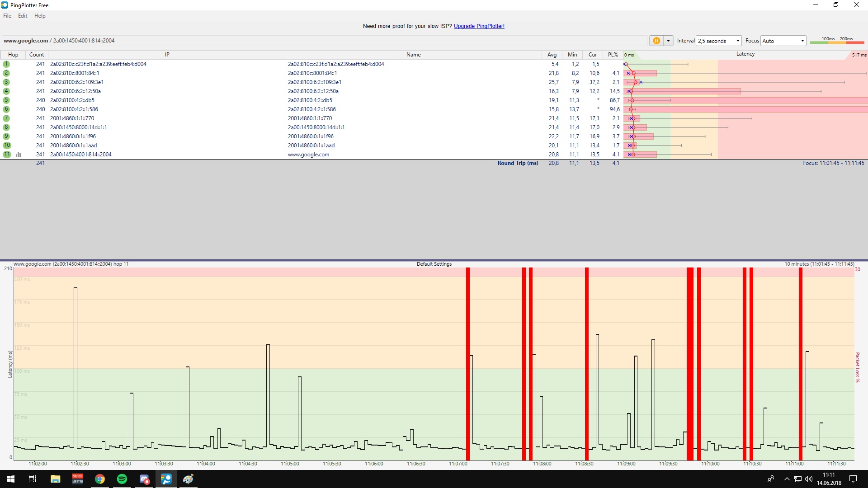Screen dimensions: 868x488
Task: Click the Avg column header
Action: click(552, 55)
